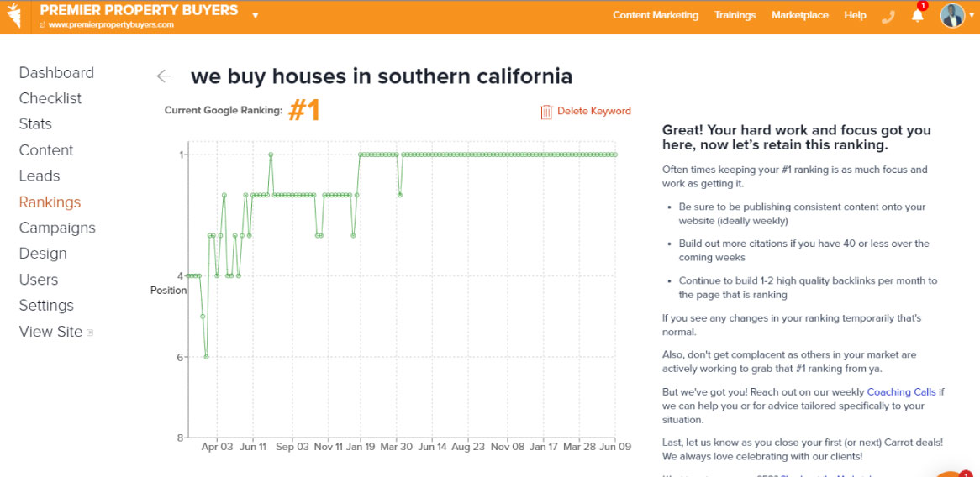980x477 pixels.
Task: Open the Content Marketing menu
Action: tap(656, 15)
